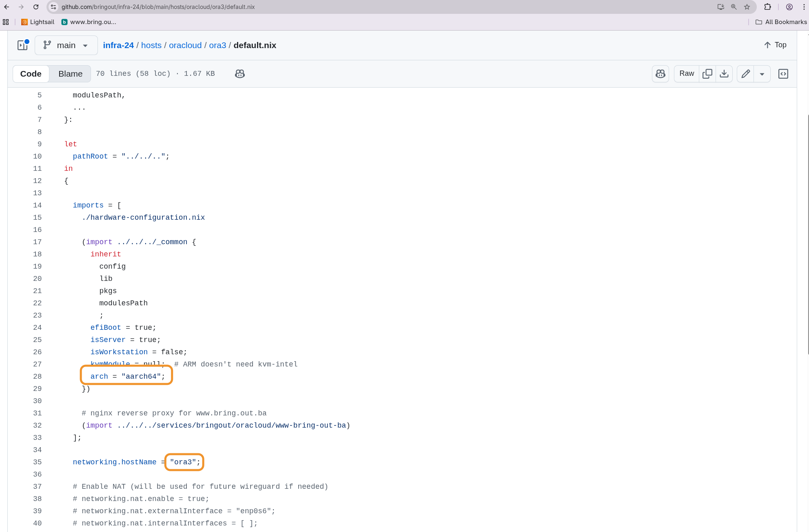View the Raw file

tap(687, 74)
